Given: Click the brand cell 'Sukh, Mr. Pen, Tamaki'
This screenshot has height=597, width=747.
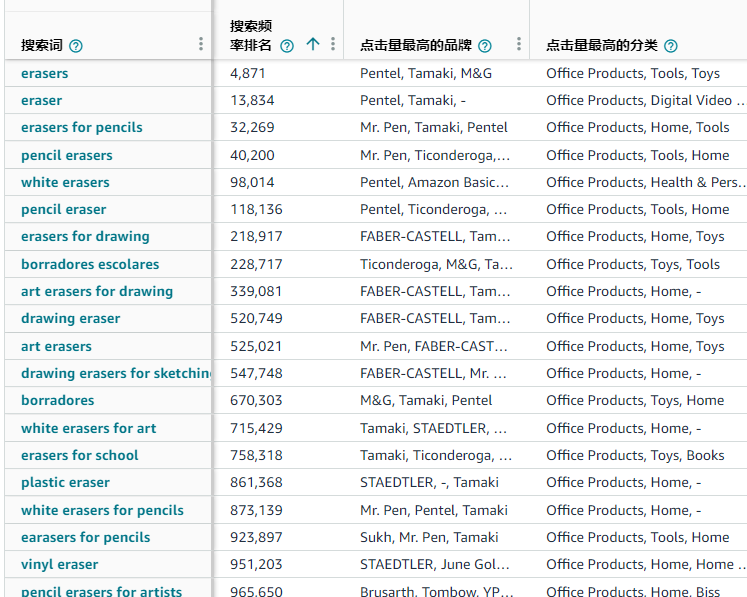Looking at the screenshot, I should point(429,537).
